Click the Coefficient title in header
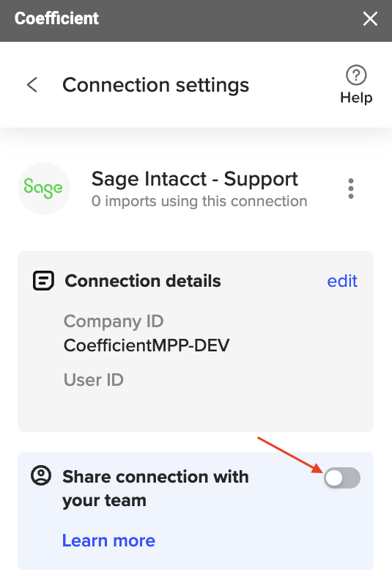The width and height of the screenshot is (392, 578). pyautogui.click(x=56, y=18)
